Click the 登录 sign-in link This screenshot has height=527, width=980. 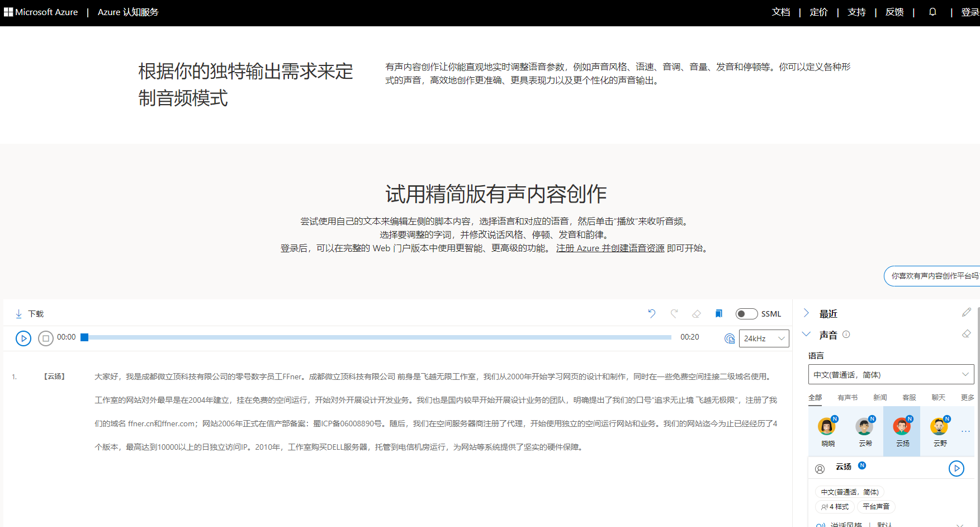click(970, 12)
